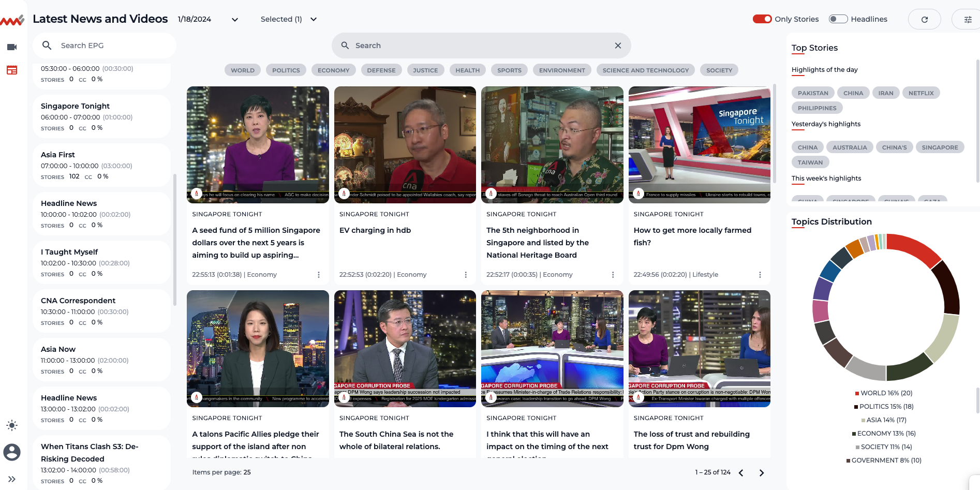Go to the next page of stories
This screenshot has width=980, height=490.
[x=762, y=472]
